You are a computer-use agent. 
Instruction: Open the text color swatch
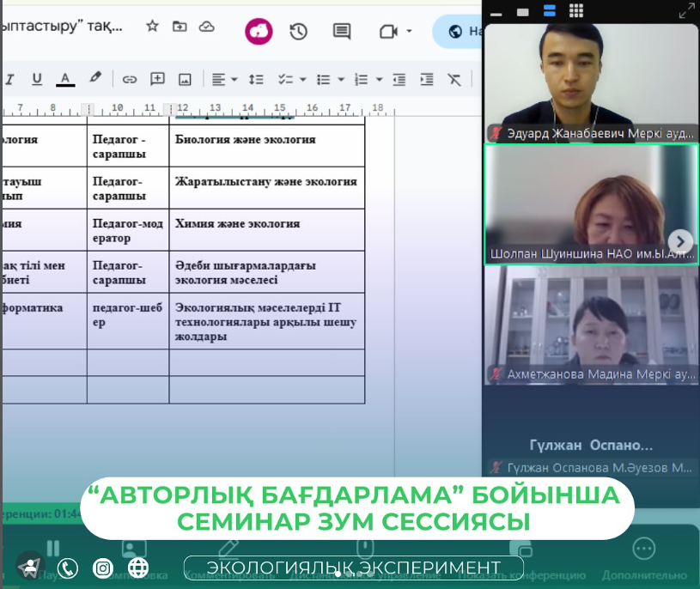65,78
